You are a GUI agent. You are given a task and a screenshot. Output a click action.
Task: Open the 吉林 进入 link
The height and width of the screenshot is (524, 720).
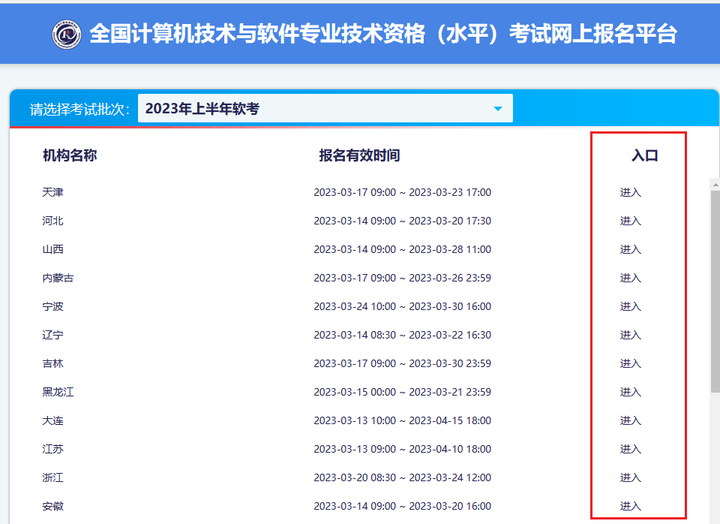pos(630,363)
